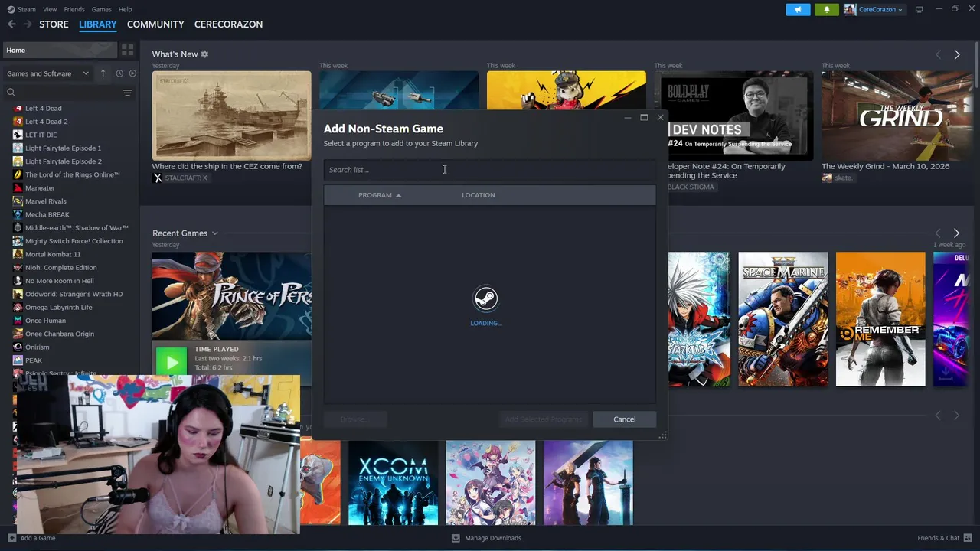This screenshot has height=551, width=980.
Task: Select Light Fairytale Episode 2
Action: pos(63,161)
